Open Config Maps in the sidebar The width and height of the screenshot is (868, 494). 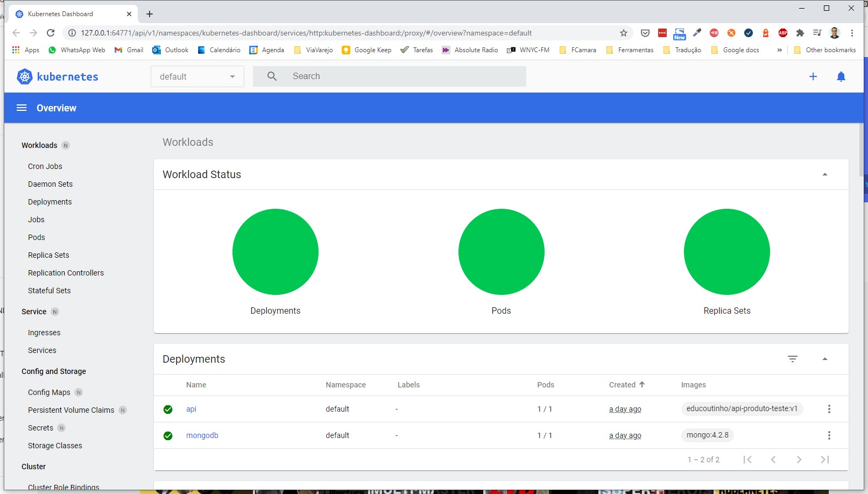click(x=49, y=392)
